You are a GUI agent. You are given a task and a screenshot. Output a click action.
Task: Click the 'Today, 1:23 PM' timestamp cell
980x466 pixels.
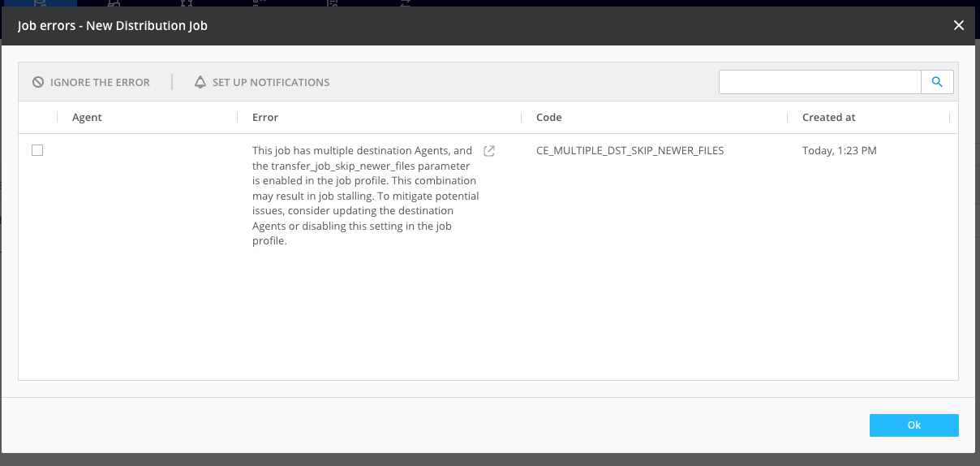point(839,151)
